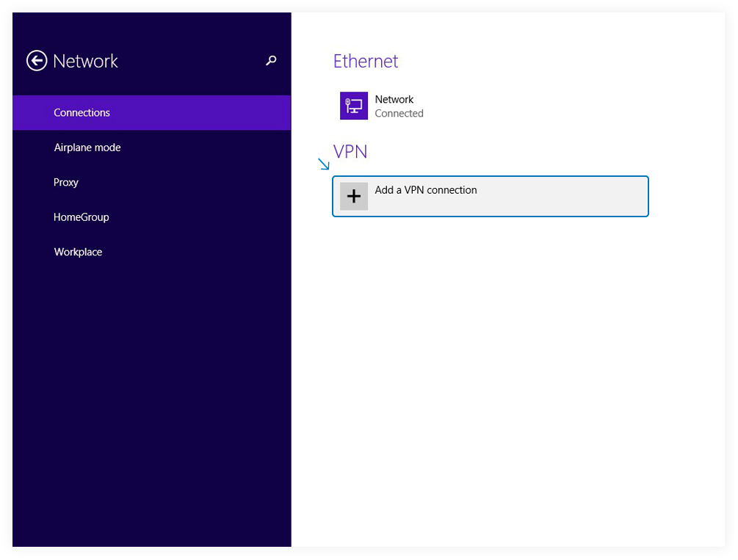The height and width of the screenshot is (560, 738).
Task: Click the Connected status text
Action: (x=399, y=114)
